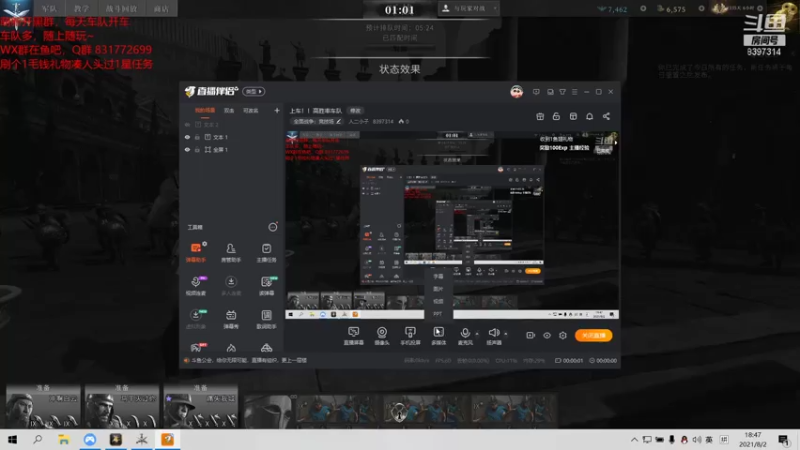Screen dimensions: 800x450
Task: Show hidden system tray icons chevron
Action: point(634,439)
